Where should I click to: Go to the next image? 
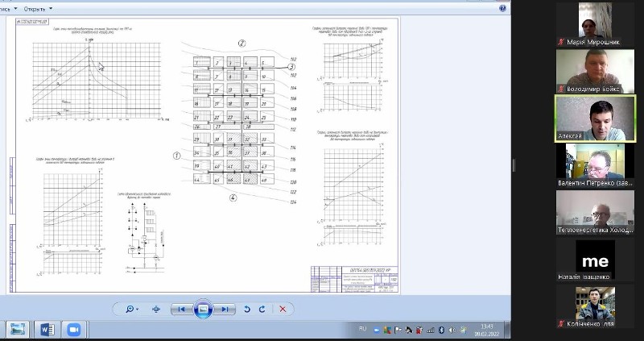(x=225, y=309)
